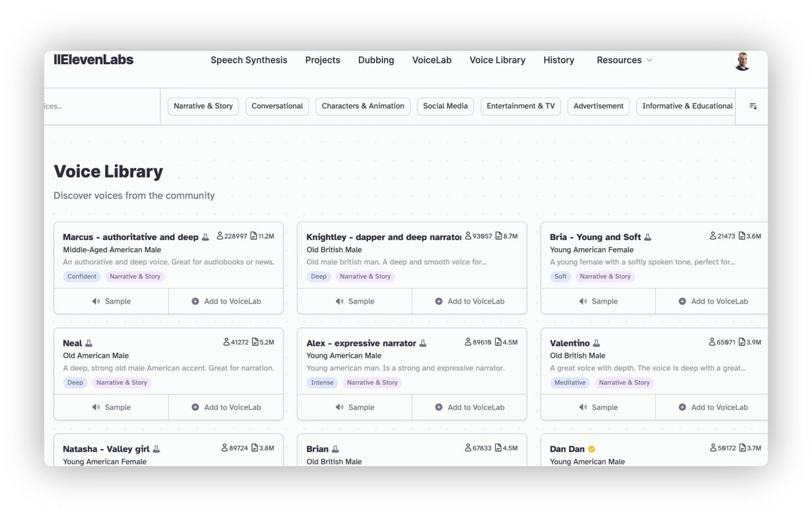
Task: Toggle the Conversational filter chip
Action: click(x=277, y=106)
